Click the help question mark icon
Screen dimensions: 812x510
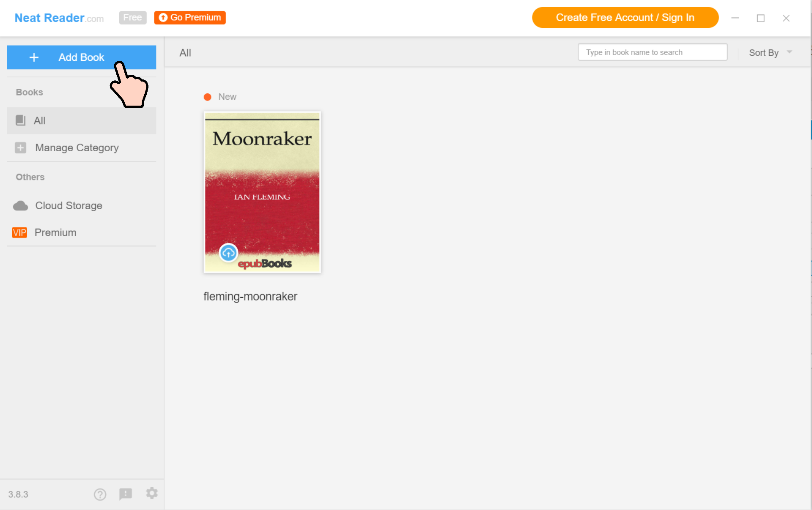click(x=100, y=494)
